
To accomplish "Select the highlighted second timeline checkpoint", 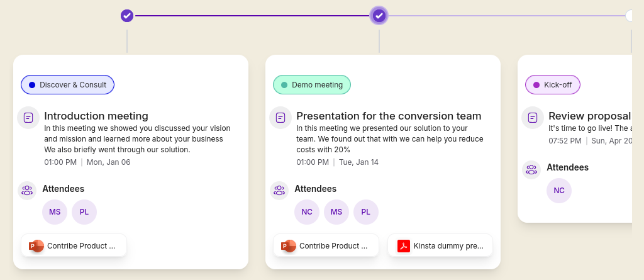I will coord(379,15).
